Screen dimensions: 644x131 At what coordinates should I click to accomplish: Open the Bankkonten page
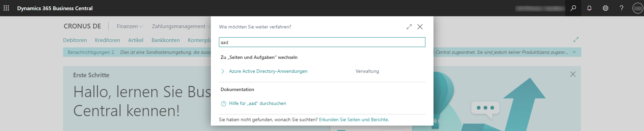click(x=166, y=40)
